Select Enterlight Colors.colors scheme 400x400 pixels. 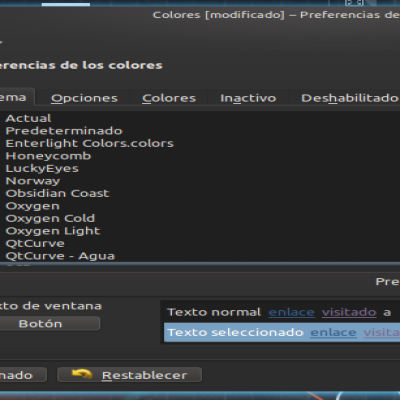pos(90,143)
